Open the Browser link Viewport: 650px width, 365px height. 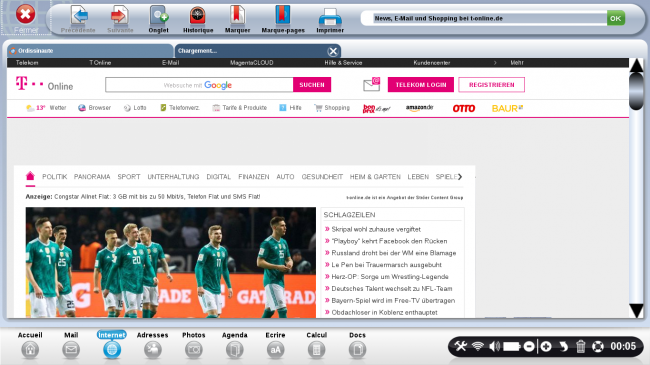95,108
